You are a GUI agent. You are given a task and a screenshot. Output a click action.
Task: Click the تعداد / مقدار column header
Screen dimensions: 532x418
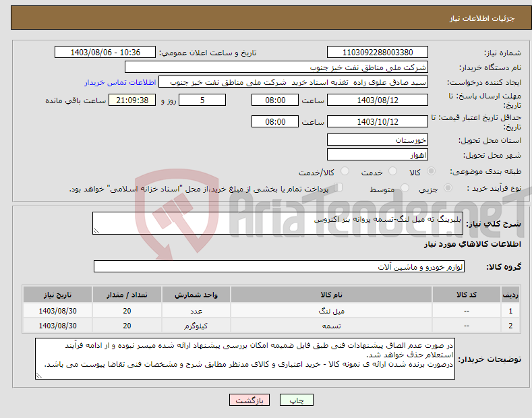(127, 295)
